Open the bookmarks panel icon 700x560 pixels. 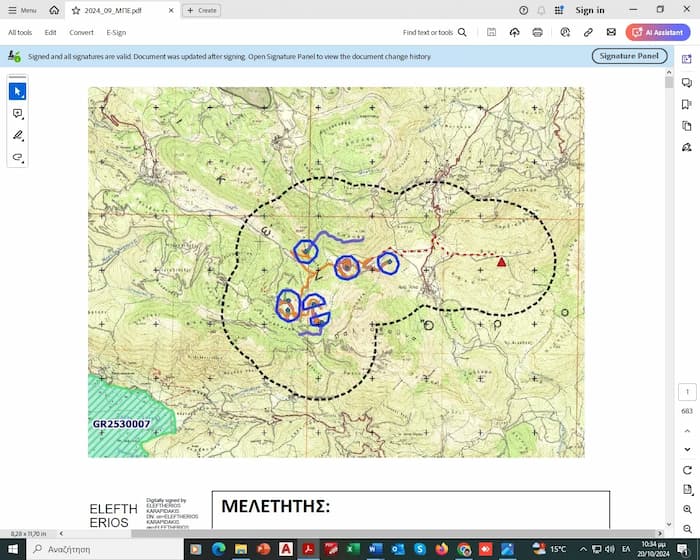[687, 104]
